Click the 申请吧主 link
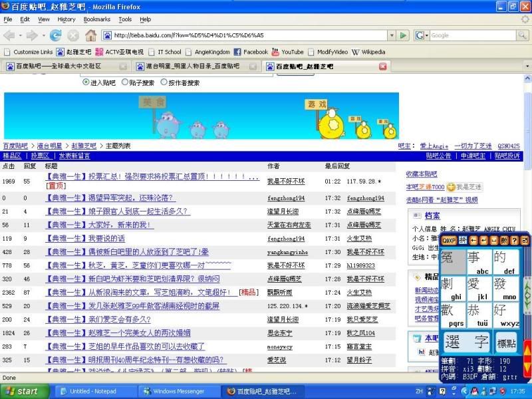The height and width of the screenshot is (399, 532). (x=473, y=156)
